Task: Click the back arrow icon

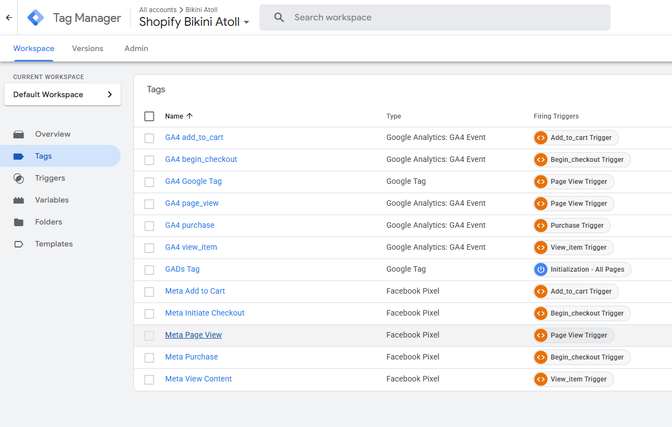Action: click(x=9, y=17)
